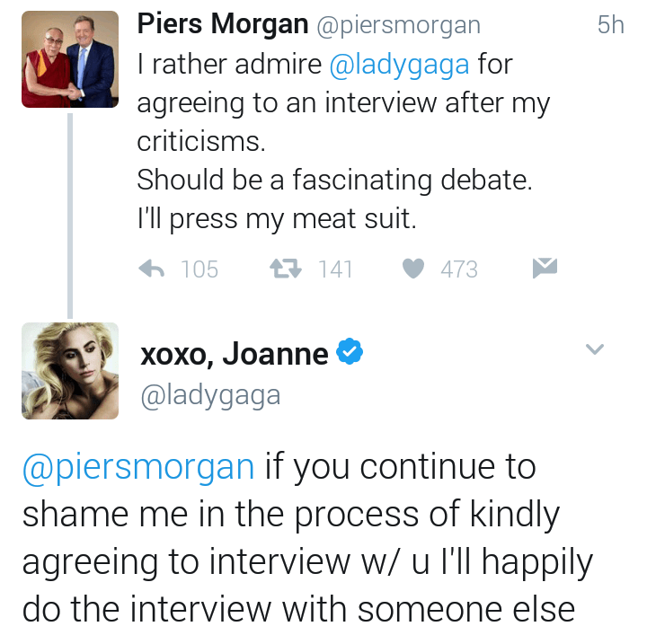Image resolution: width=647 pixels, height=644 pixels.
Task: Click the gray @ladygaga handle under Joanne
Action: point(210,395)
